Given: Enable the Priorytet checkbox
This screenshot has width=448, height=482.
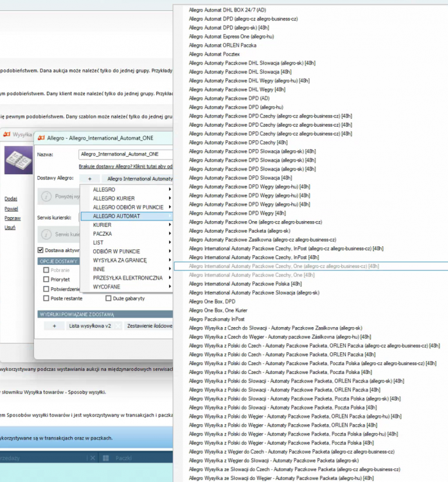Looking at the screenshot, I should [46, 279].
